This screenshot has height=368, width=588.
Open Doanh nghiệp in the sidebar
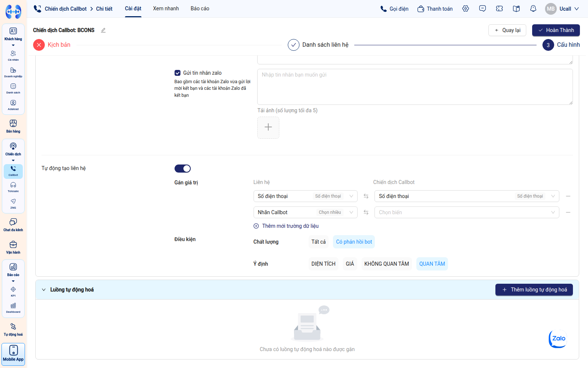[13, 72]
